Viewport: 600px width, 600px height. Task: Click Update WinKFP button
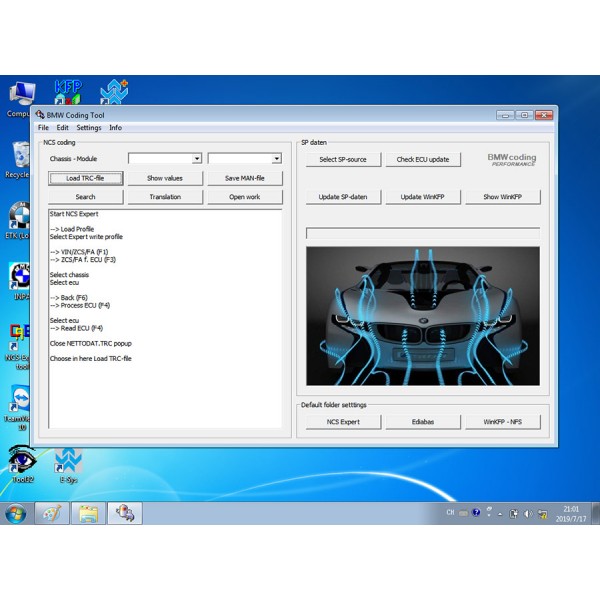pyautogui.click(x=423, y=197)
